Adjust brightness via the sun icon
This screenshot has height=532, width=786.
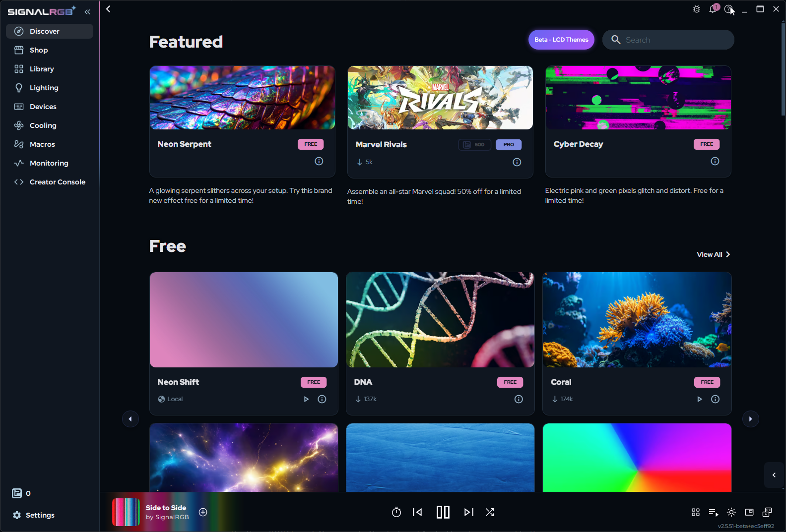pos(731,512)
